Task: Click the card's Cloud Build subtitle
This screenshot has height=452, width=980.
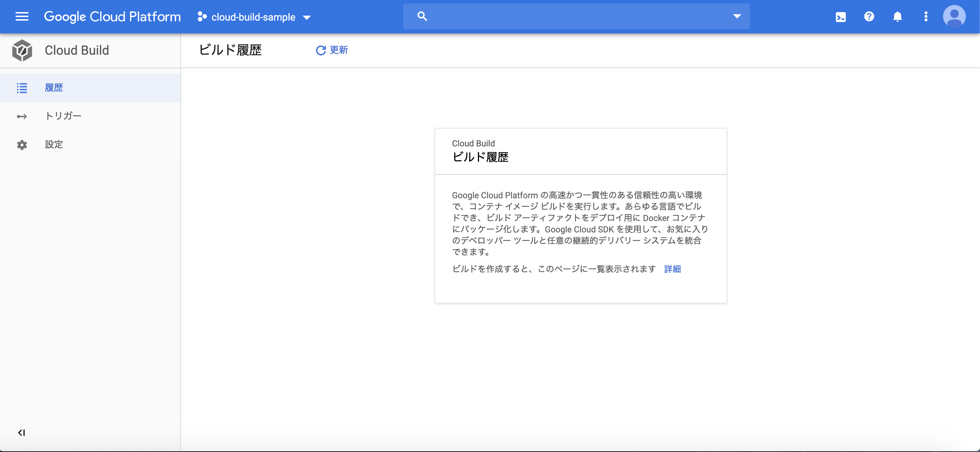Action: 473,143
